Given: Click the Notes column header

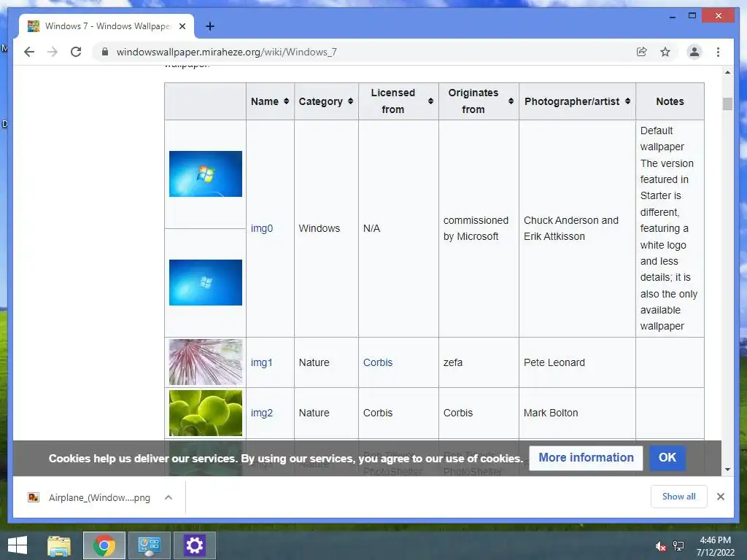Looking at the screenshot, I should [x=670, y=101].
